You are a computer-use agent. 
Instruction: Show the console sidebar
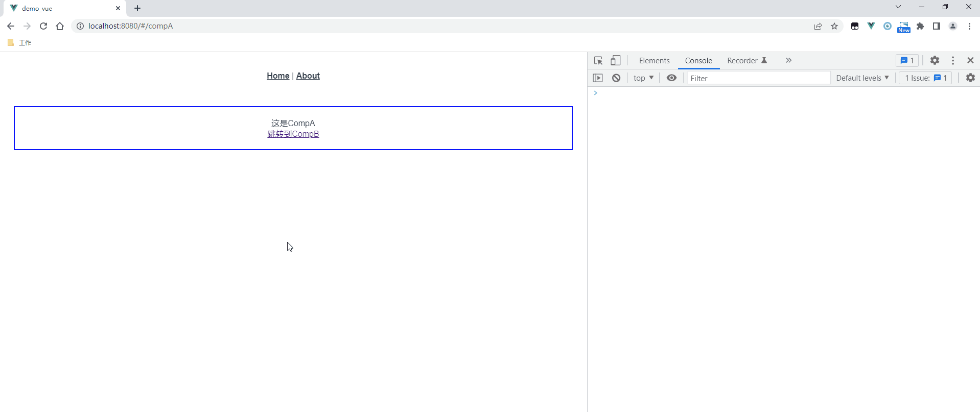coord(598,78)
